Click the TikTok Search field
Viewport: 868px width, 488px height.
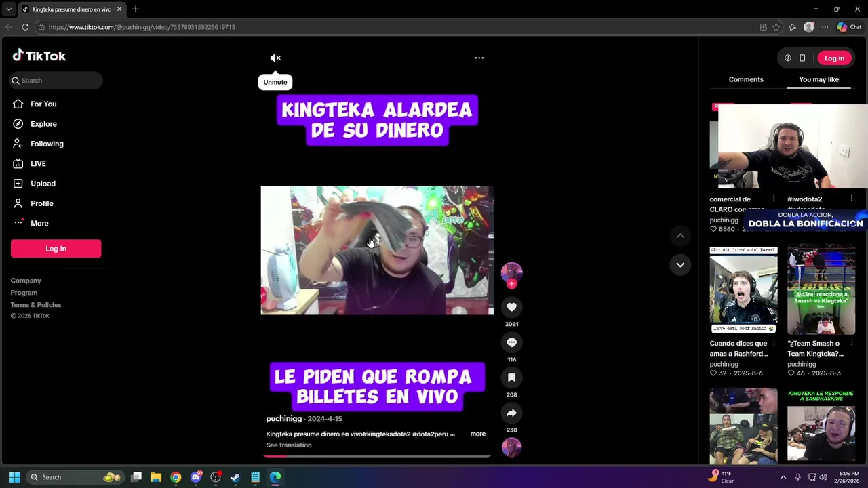coord(56,80)
